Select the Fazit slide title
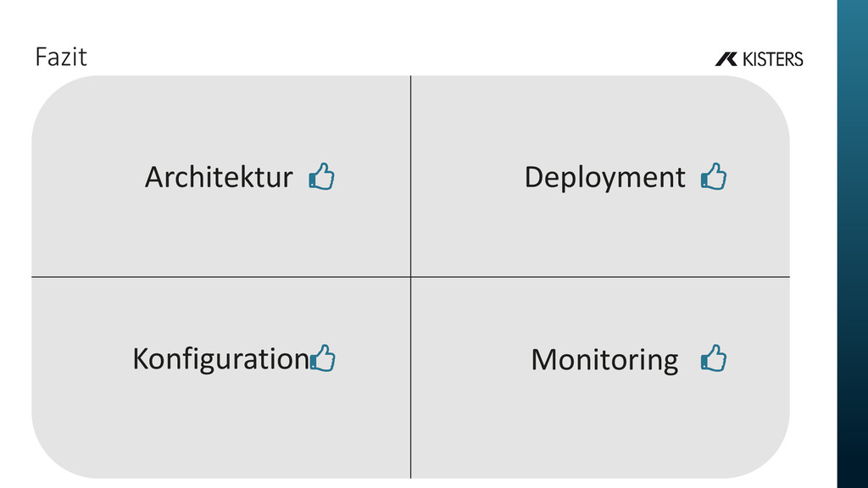This screenshot has width=868, height=488. (x=61, y=57)
